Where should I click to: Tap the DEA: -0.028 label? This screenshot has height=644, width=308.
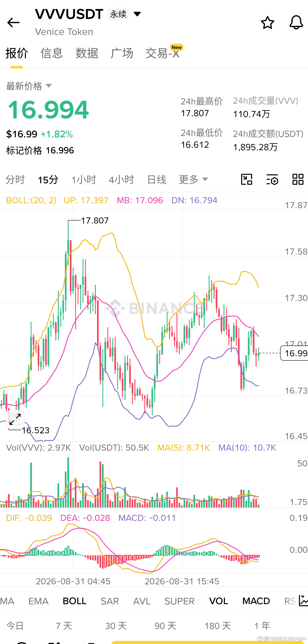tap(85, 518)
